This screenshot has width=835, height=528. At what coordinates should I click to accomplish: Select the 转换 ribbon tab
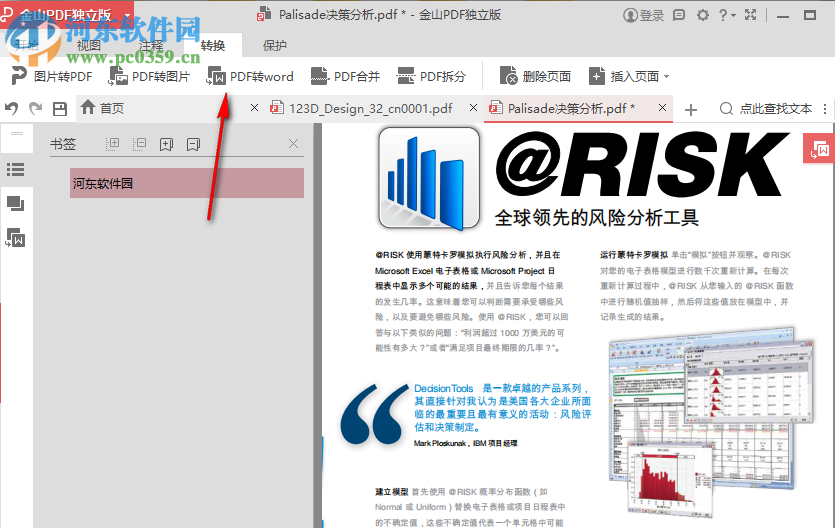[x=213, y=46]
